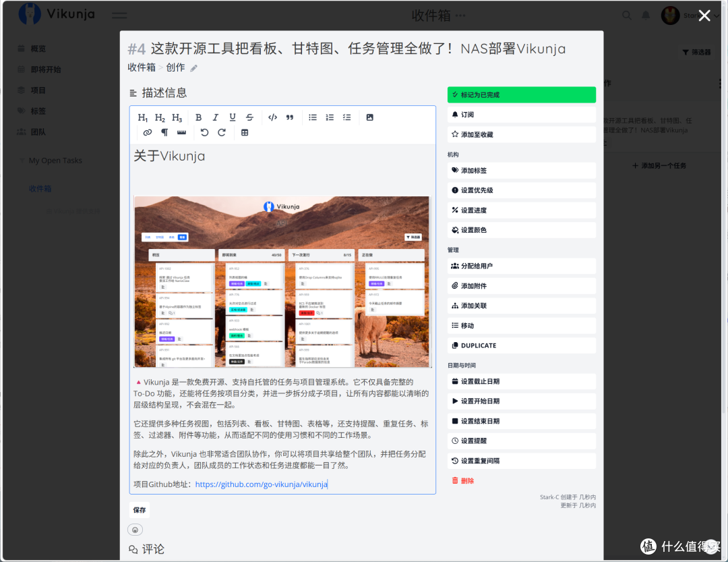Click 设置开始日期 to set start date
Image resolution: width=728 pixels, height=562 pixels.
[x=521, y=401]
